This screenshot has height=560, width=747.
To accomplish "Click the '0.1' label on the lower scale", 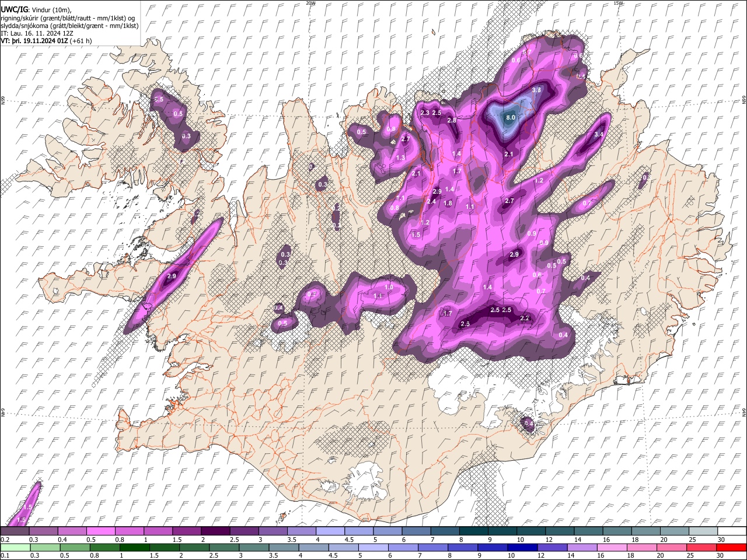I will (5, 556).
